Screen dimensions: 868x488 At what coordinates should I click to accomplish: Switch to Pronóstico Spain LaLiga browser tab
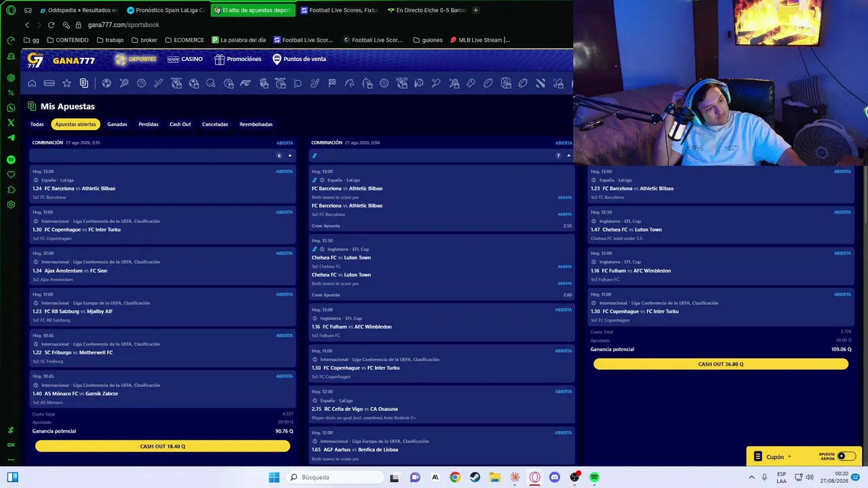pyautogui.click(x=166, y=10)
